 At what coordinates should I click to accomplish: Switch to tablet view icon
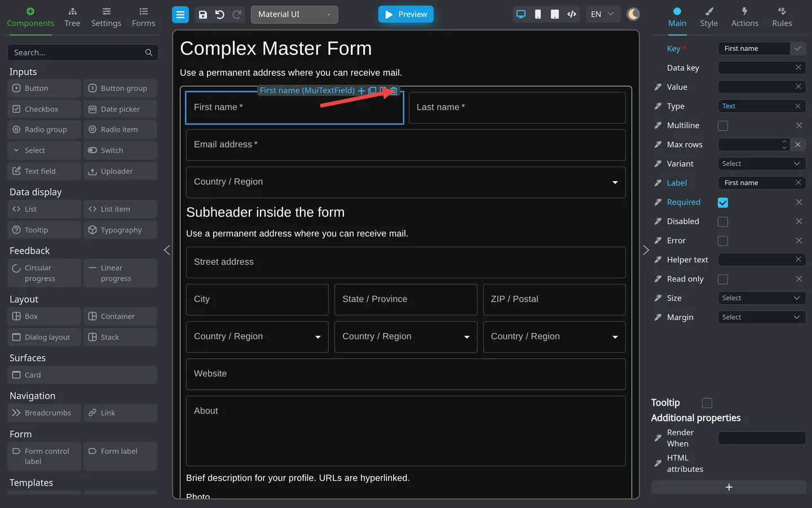555,14
